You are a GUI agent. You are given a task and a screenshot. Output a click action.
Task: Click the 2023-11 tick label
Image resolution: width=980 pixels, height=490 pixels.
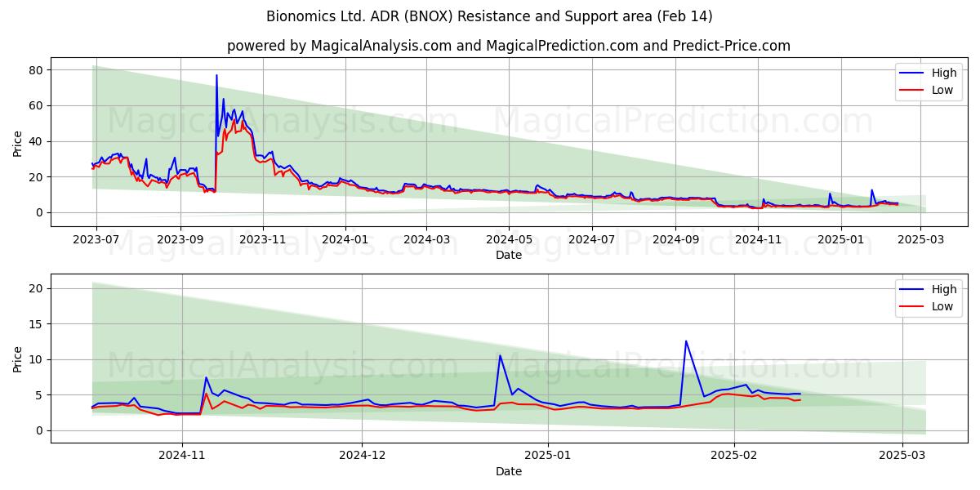263,238
